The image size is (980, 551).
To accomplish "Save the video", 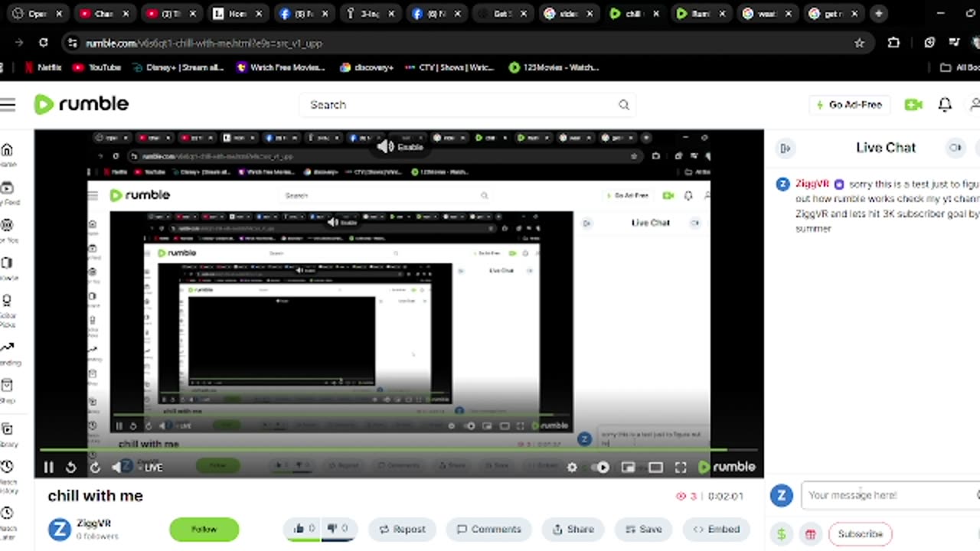I will (643, 529).
